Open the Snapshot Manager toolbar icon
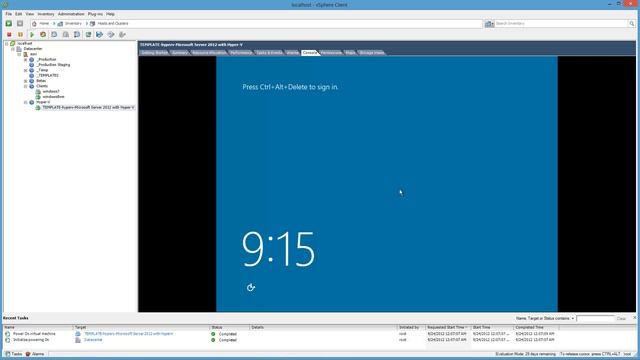The height and width of the screenshot is (360, 640). 77,35
